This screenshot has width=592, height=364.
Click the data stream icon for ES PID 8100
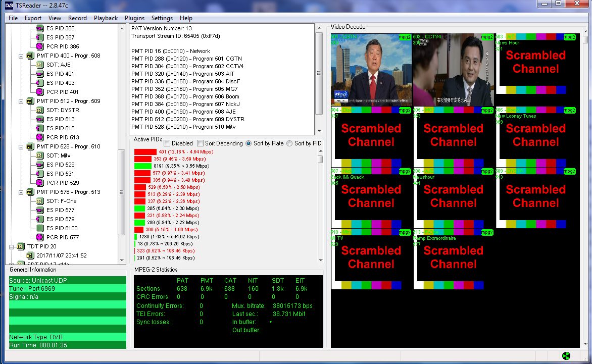pyautogui.click(x=40, y=228)
